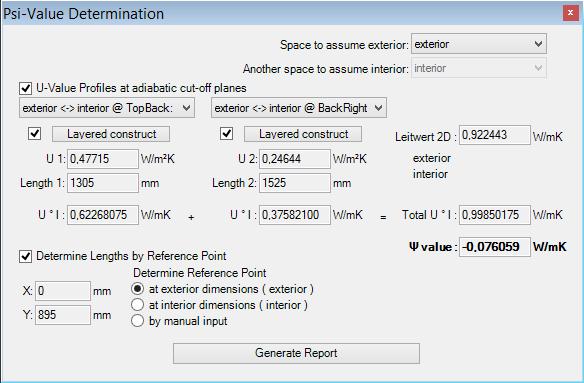
Task: Click the left Layered construct button
Action: (111, 134)
